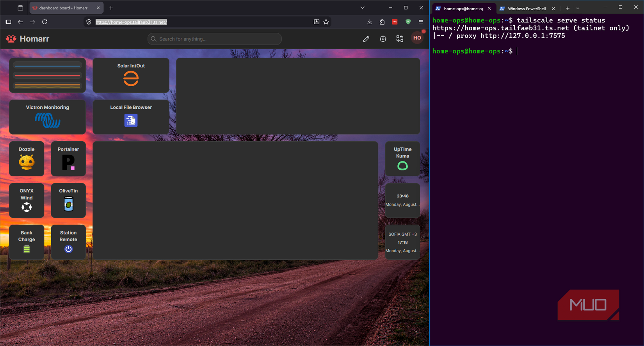Image resolution: width=644 pixels, height=346 pixels.
Task: Enter edit mode with the pencil icon
Action: coord(366,39)
